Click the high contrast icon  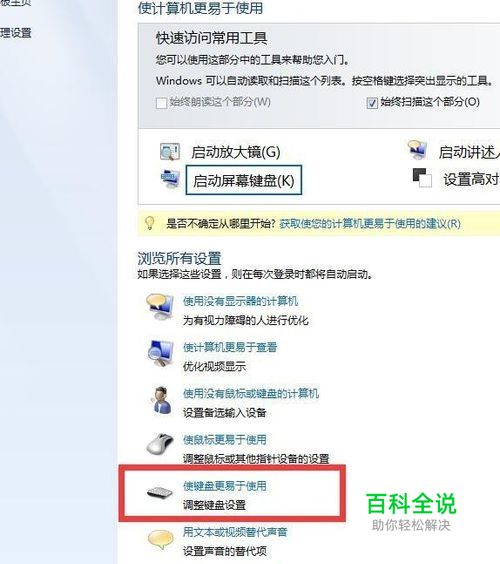422,178
